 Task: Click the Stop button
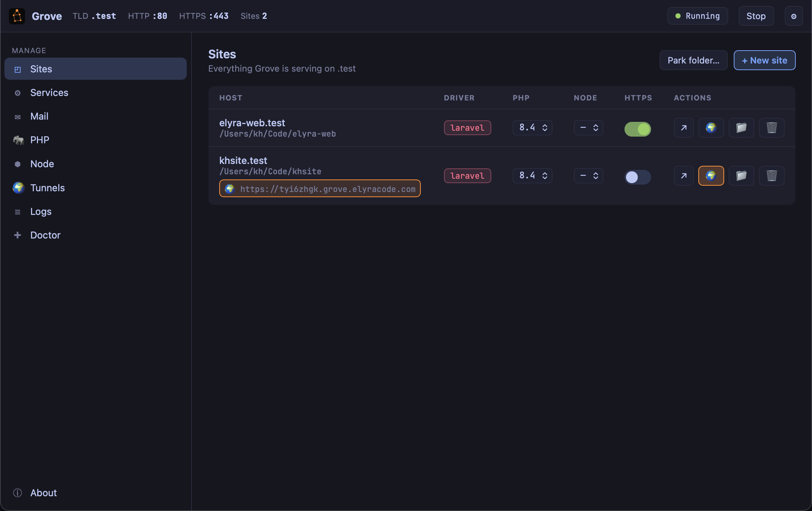click(x=756, y=16)
